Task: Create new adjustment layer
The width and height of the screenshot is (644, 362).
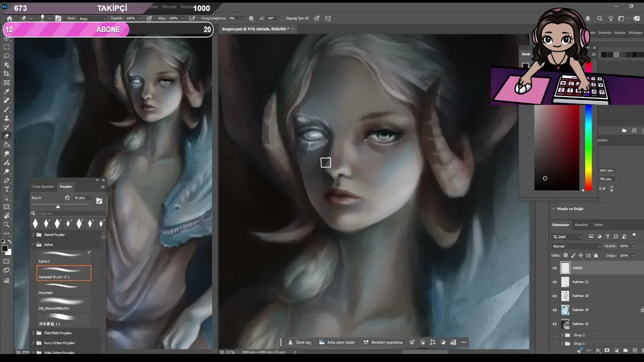Action: (x=616, y=350)
